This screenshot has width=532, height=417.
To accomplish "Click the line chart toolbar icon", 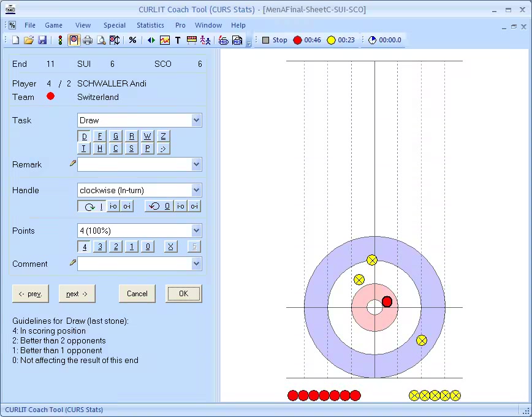I will tap(165, 40).
